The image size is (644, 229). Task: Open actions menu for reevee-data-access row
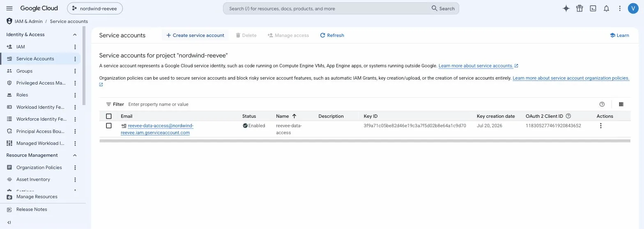point(600,126)
